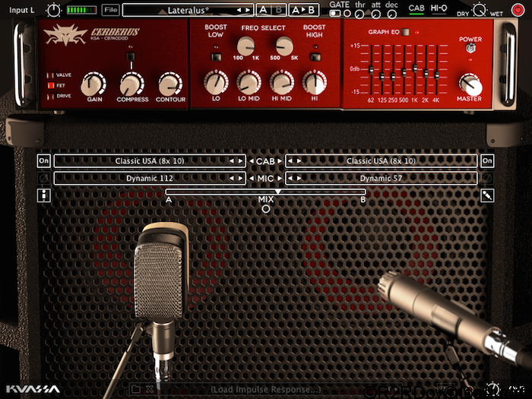Switch to preset slot B

coord(277,10)
